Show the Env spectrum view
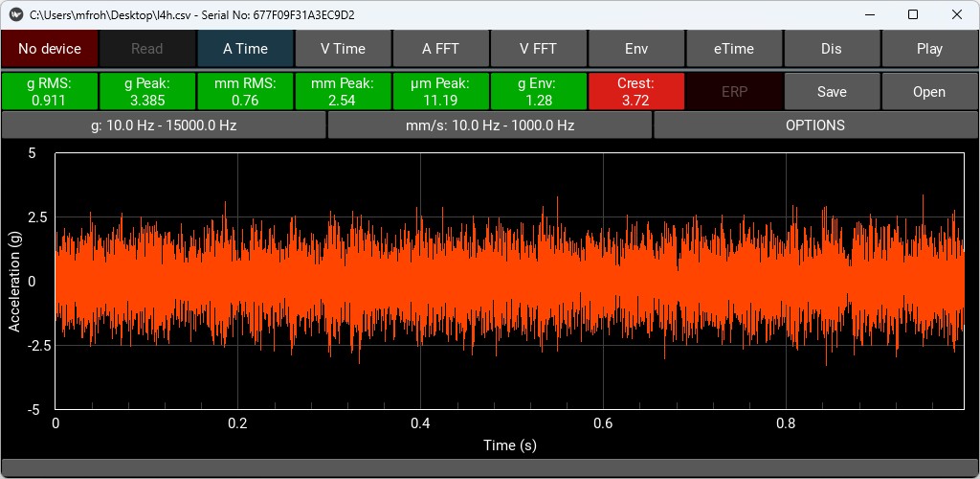Viewport: 980px width, 479px height. 636,49
